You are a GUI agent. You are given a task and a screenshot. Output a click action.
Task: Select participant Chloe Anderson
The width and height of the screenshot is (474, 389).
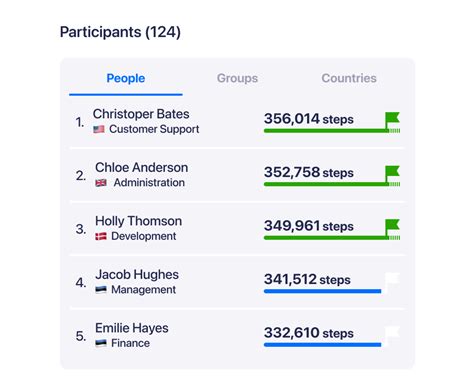coord(142,168)
